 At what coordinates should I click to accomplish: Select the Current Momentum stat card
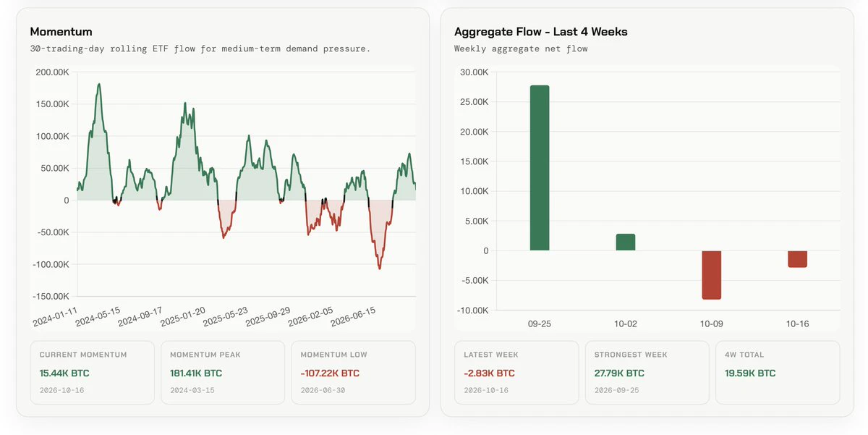coord(92,372)
